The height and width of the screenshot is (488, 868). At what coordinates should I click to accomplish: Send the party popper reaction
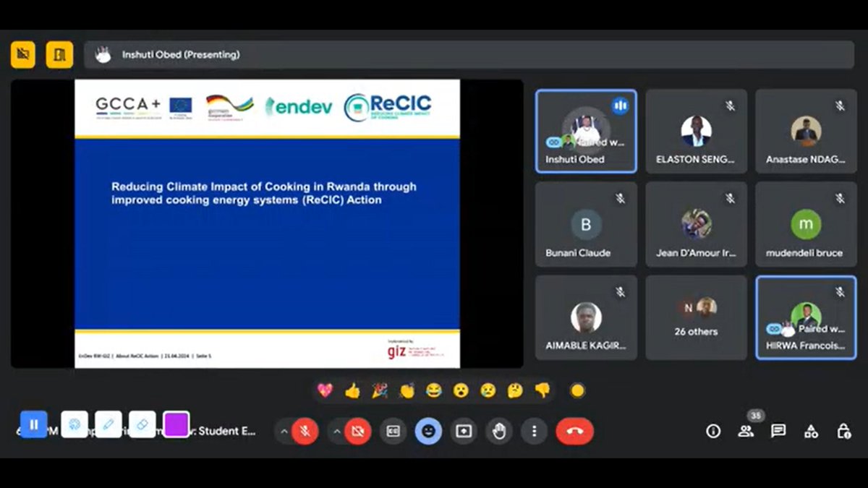coord(380,390)
